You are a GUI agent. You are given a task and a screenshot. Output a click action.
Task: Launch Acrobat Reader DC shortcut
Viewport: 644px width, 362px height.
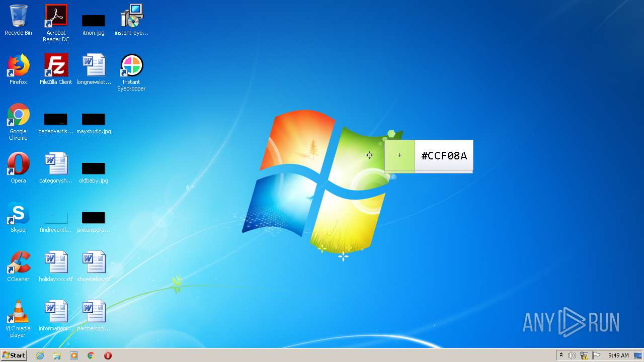[56, 23]
